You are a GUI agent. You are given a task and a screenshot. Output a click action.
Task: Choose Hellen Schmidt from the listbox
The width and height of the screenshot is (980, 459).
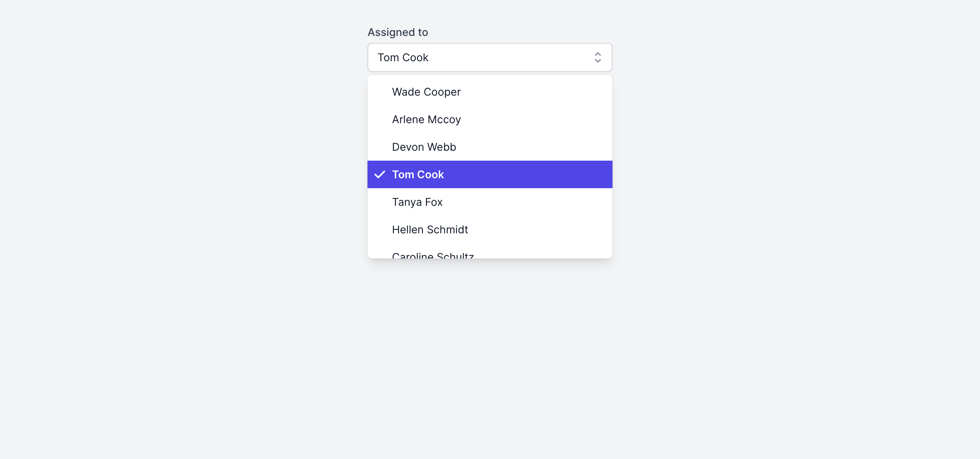pos(430,230)
